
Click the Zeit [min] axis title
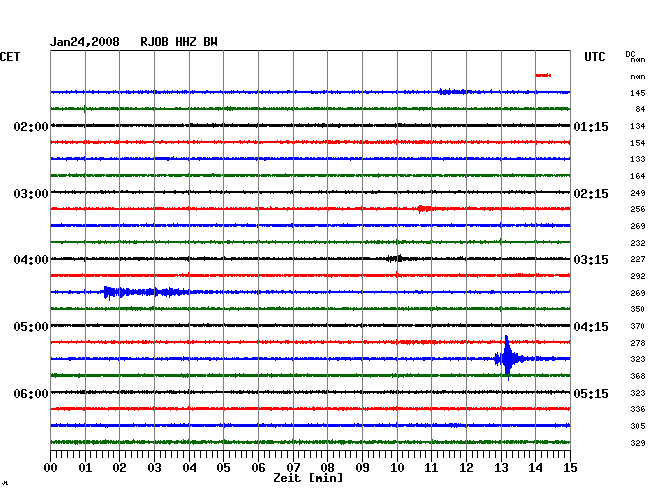pos(308,478)
